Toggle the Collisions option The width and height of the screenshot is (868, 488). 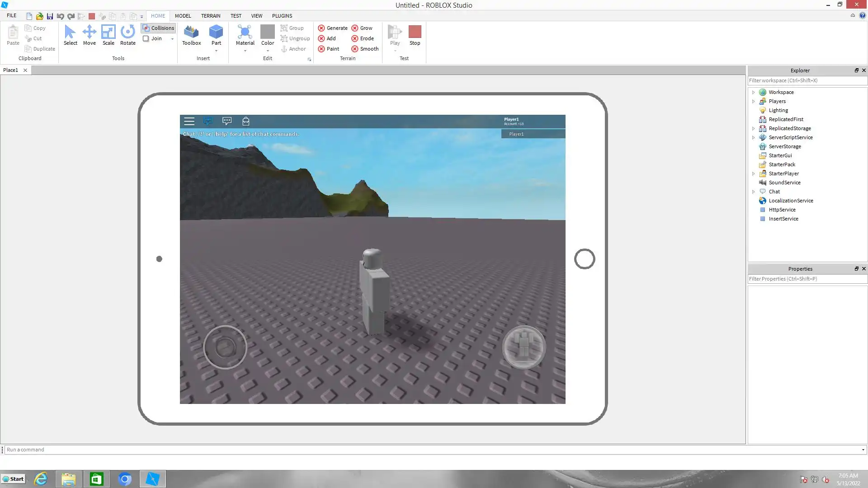158,28
